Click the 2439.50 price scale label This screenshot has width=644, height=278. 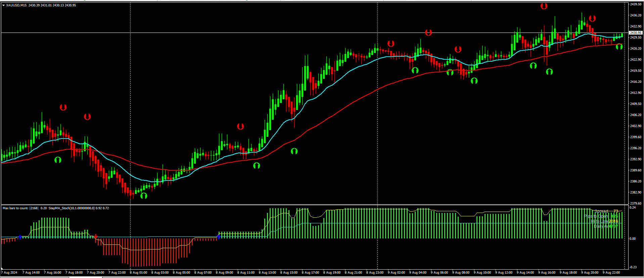tap(636, 4)
